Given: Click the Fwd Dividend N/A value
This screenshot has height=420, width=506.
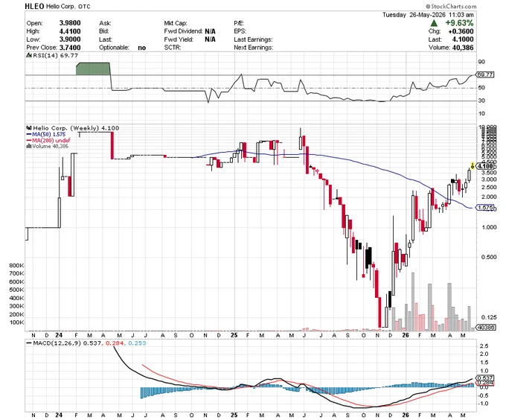Looking at the screenshot, I should coord(210,31).
